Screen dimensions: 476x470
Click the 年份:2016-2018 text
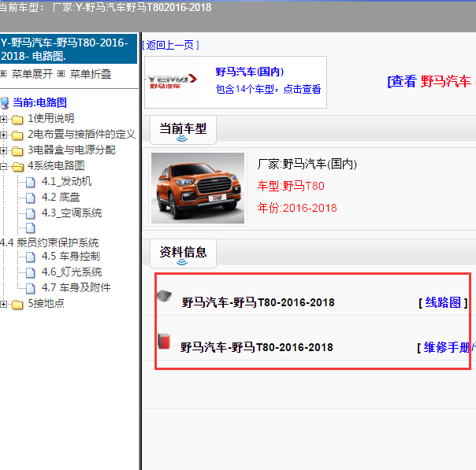(x=297, y=208)
